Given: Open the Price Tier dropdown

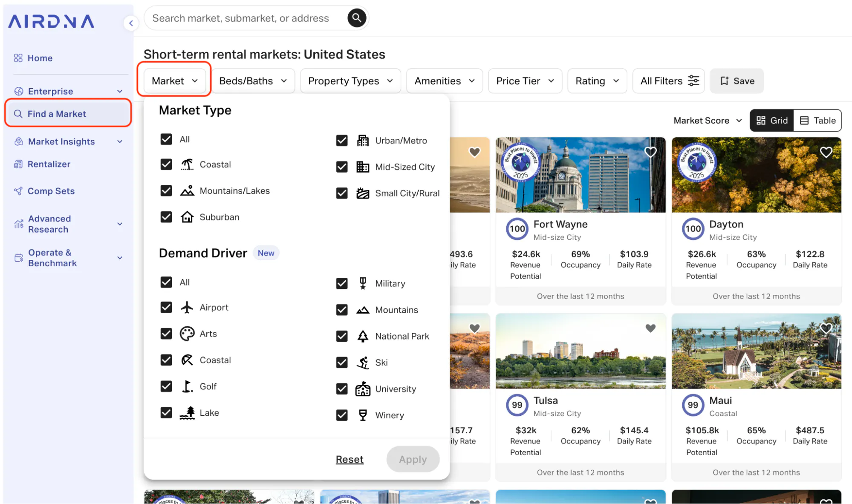Looking at the screenshot, I should (525, 81).
